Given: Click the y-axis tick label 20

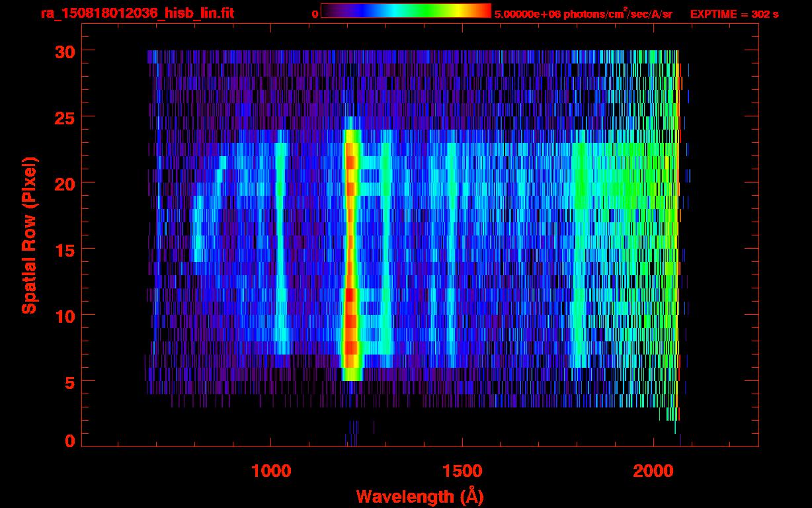Looking at the screenshot, I should pyautogui.click(x=64, y=183).
